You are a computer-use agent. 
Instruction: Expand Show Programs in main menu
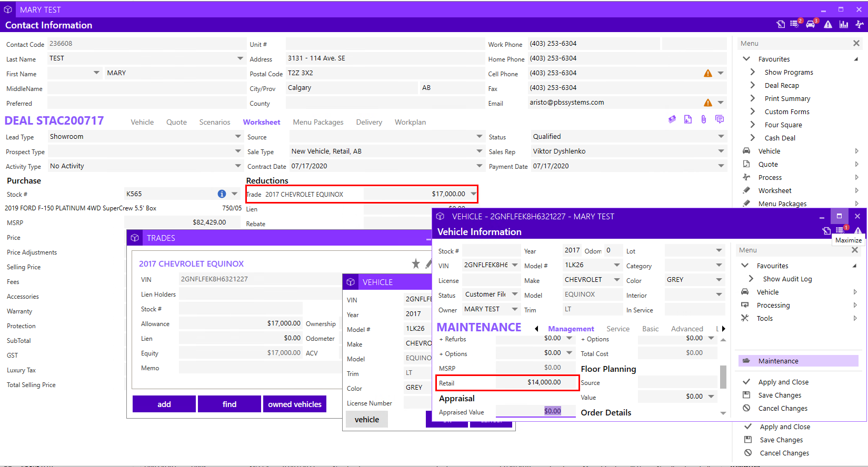[753, 72]
